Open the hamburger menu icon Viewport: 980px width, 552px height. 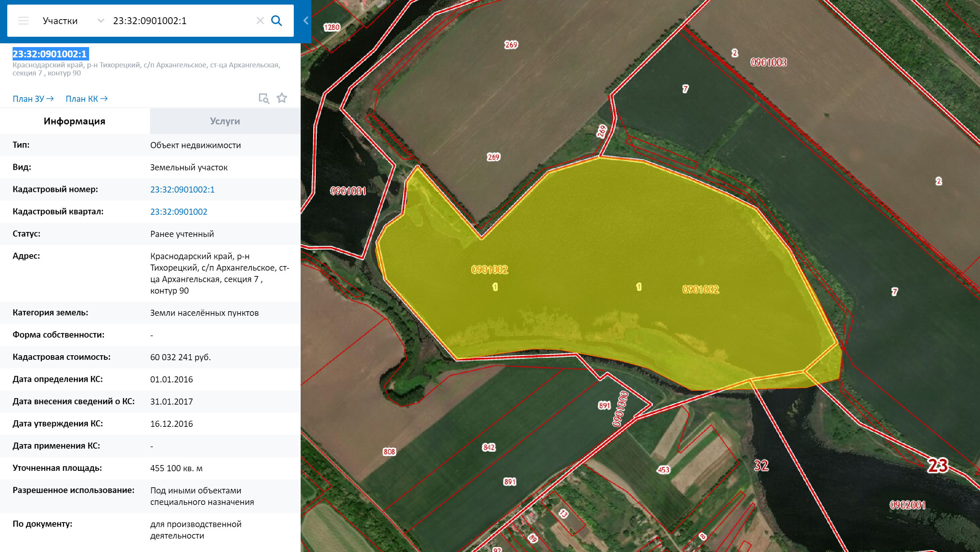[x=23, y=21]
